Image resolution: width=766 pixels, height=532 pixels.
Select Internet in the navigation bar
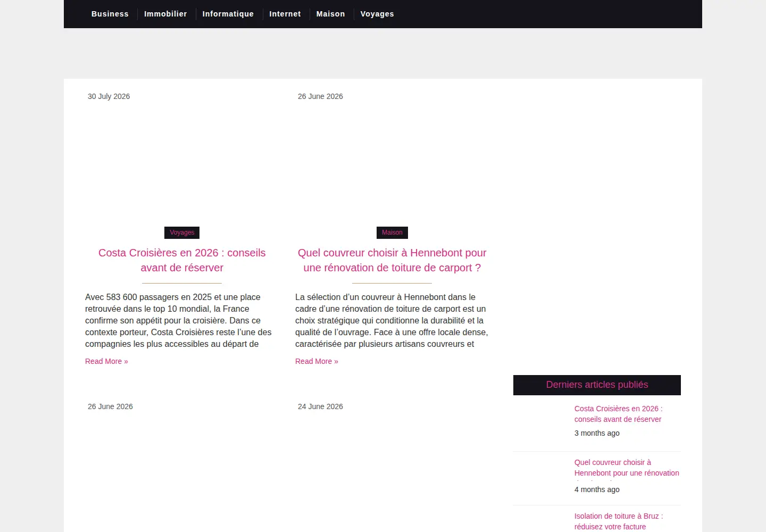point(285,14)
